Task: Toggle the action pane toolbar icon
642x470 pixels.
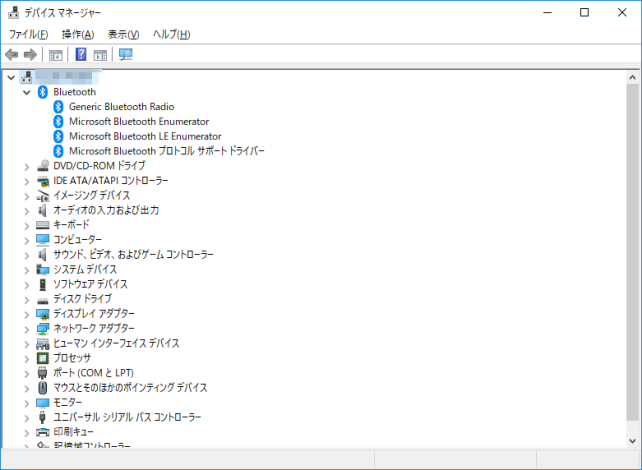Action: [x=100, y=54]
